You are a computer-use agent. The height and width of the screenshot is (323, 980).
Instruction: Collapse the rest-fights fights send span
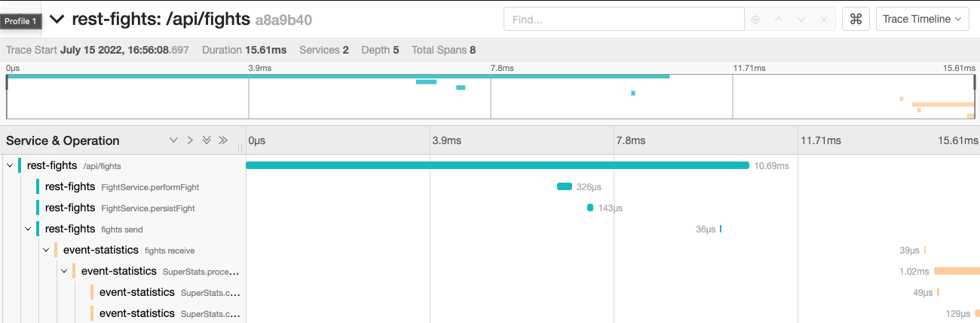(28, 229)
